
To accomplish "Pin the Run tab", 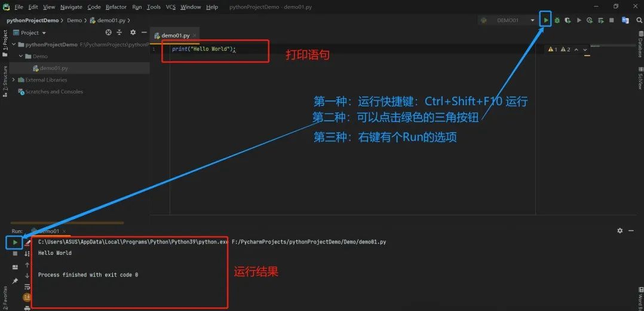I will [15, 280].
